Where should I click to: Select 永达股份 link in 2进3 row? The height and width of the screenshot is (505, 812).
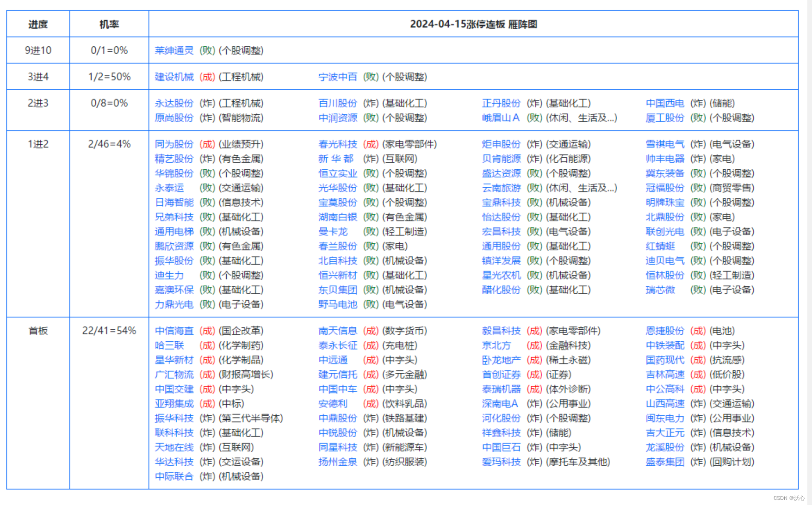[x=174, y=103]
